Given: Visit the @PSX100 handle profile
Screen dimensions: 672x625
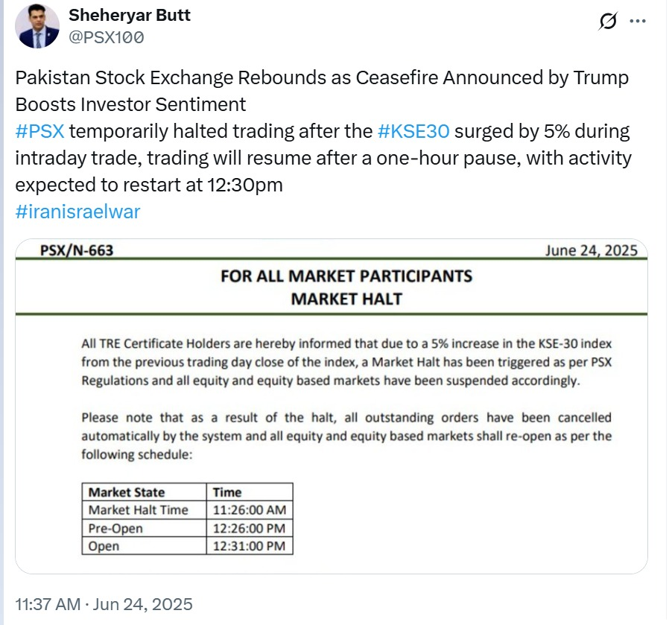Looking at the screenshot, I should pyautogui.click(x=107, y=37).
